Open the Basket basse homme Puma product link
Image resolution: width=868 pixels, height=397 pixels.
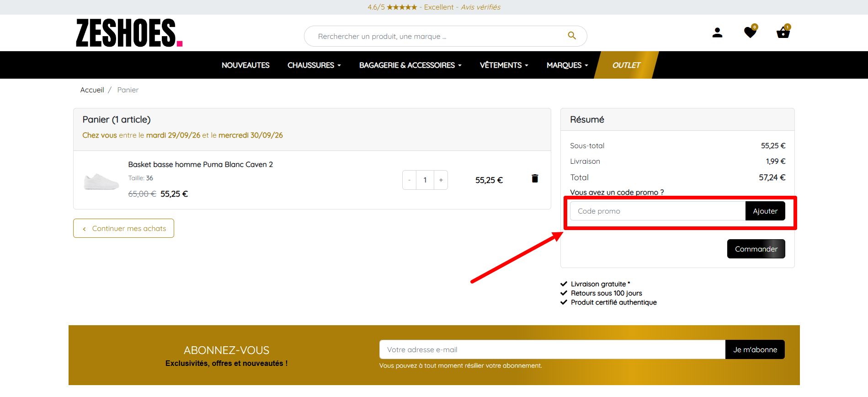click(201, 164)
